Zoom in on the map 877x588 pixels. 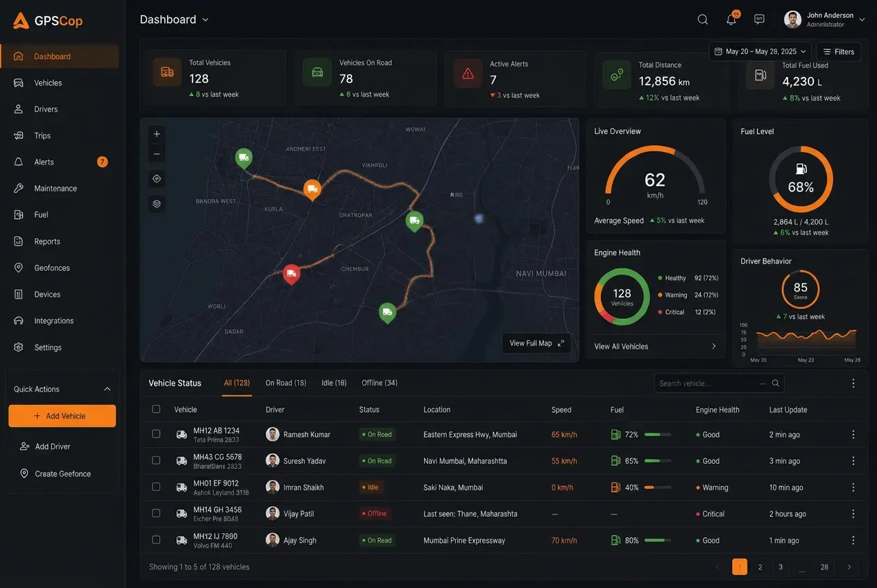point(157,134)
